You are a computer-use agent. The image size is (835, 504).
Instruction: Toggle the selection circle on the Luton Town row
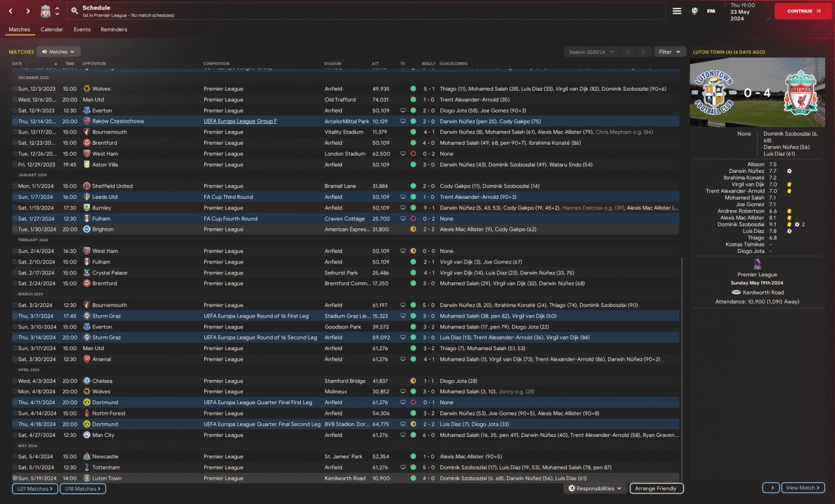click(x=14, y=479)
